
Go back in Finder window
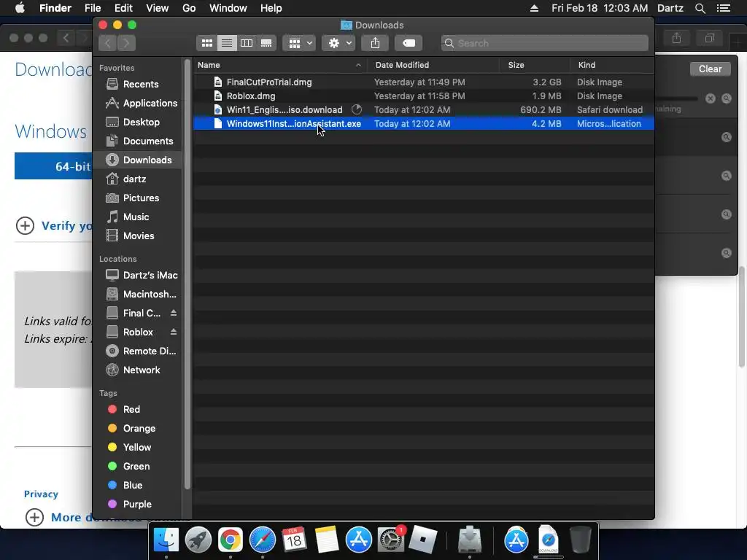pos(108,43)
